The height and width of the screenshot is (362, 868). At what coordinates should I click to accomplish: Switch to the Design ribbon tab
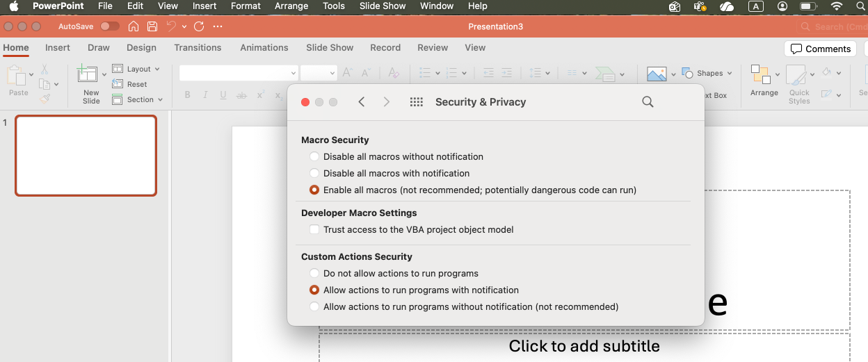pos(141,48)
